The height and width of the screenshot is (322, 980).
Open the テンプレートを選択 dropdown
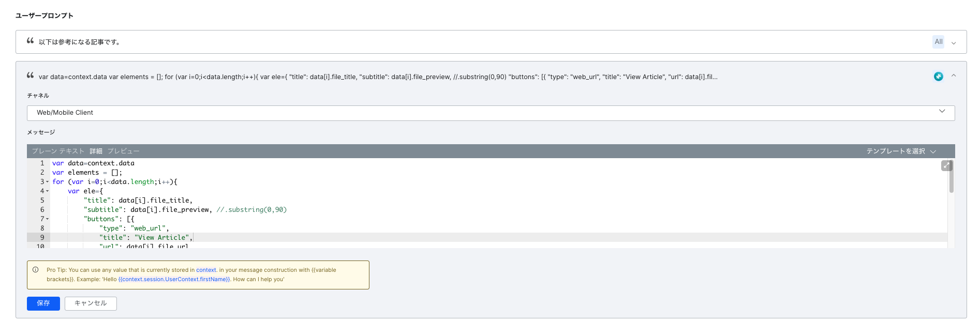pos(901,151)
